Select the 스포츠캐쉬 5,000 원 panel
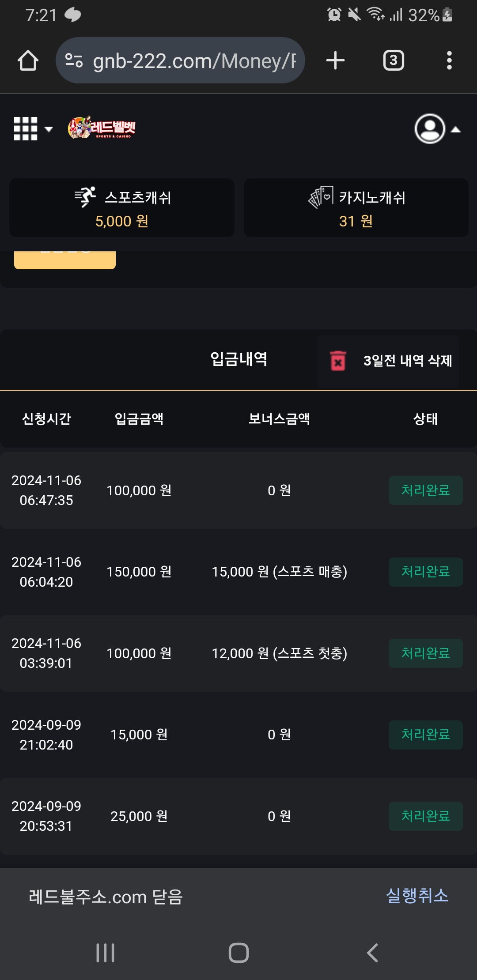 [x=122, y=208]
